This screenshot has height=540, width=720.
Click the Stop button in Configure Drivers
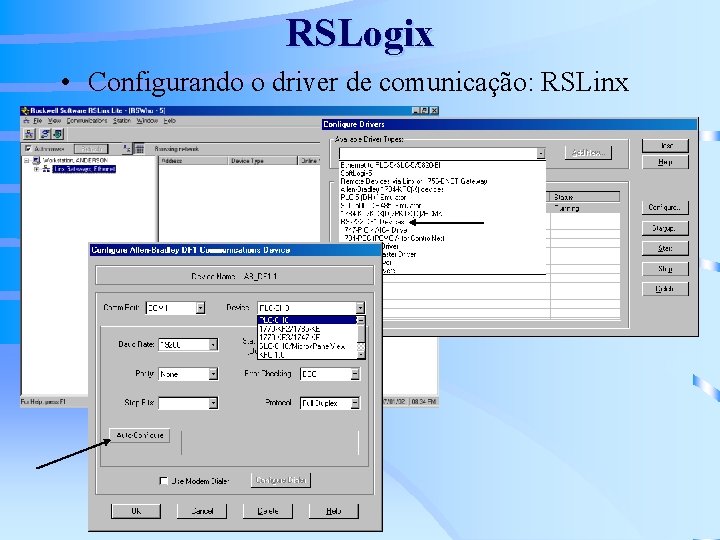pos(665,269)
